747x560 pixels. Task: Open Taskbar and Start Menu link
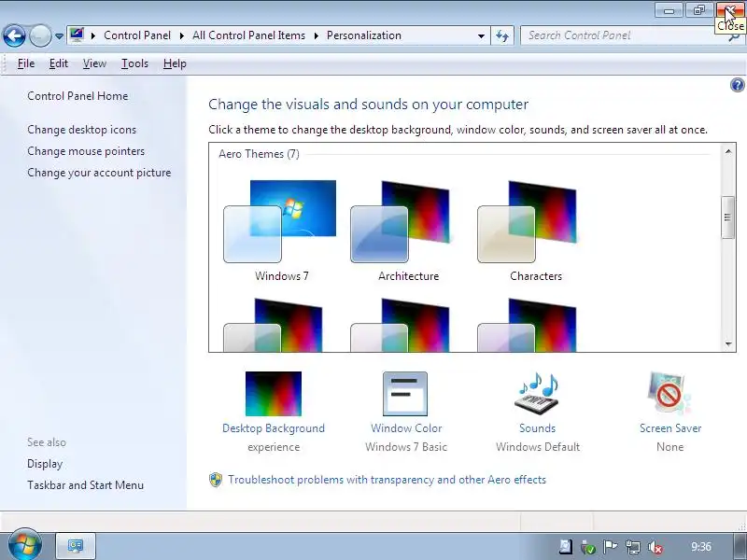pos(85,484)
